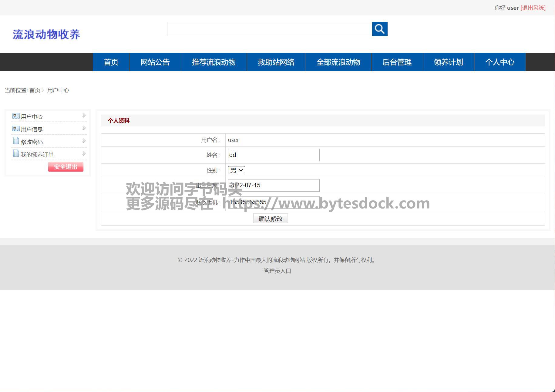Select 领养计划 from the navigation bar
Screen dimensions: 555x392
(448, 62)
